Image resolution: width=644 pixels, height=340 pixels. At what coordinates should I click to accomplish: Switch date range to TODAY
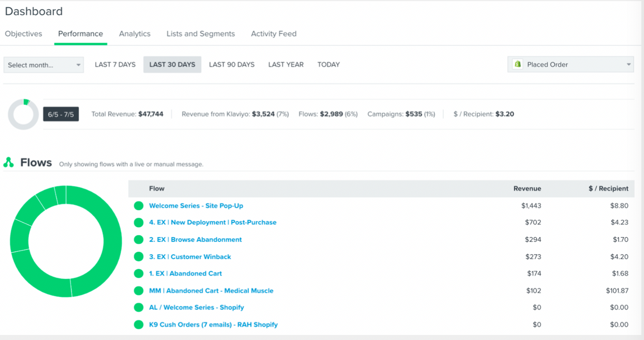pyautogui.click(x=328, y=64)
